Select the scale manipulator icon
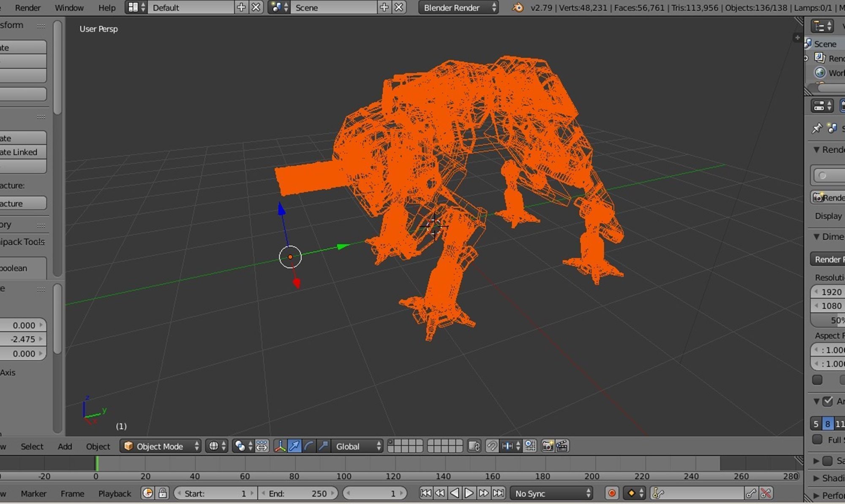Screen dimensions: 845x504 [323, 446]
